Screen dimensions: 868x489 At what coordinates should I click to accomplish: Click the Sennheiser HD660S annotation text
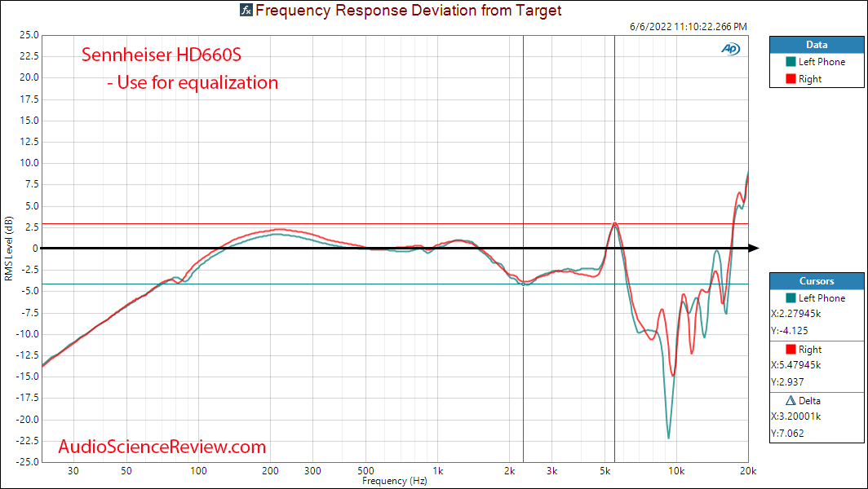[x=162, y=55]
